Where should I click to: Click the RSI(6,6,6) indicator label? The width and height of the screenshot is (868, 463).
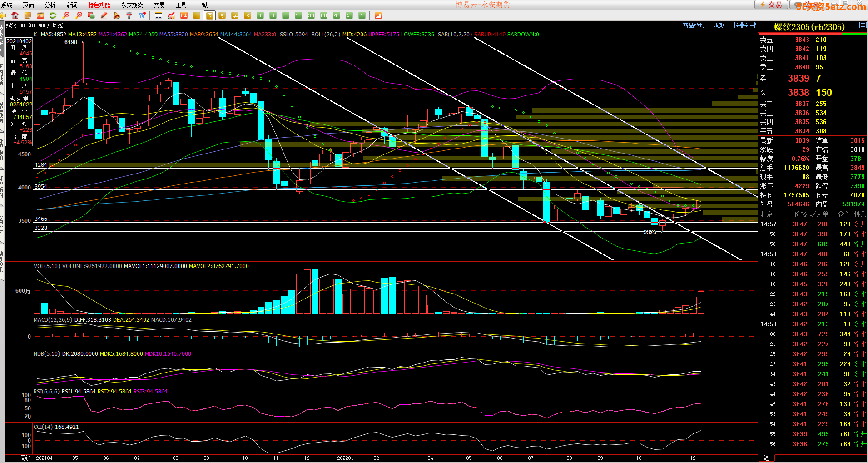coord(46,391)
